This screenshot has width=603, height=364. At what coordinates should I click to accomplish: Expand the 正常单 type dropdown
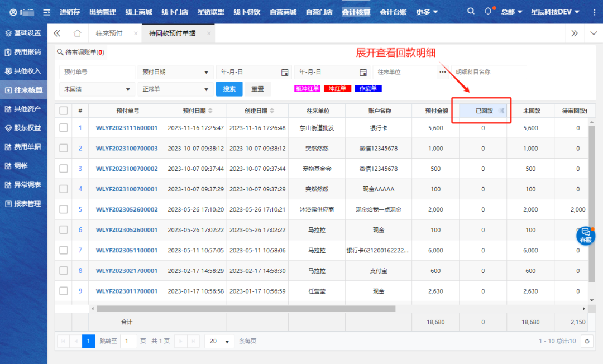(175, 89)
